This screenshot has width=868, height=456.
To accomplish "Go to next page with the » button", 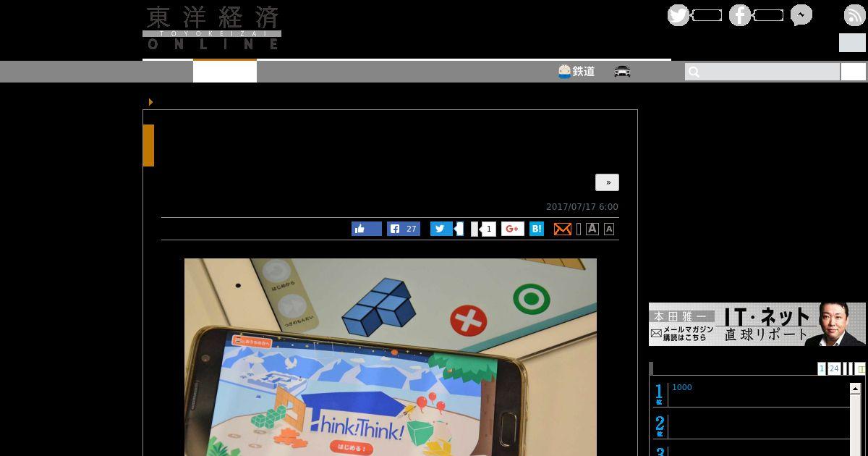I will click(608, 182).
